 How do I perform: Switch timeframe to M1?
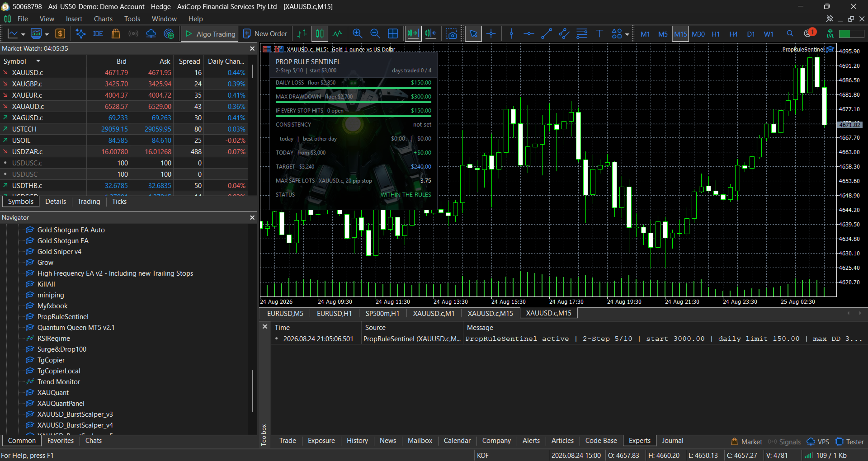tap(645, 34)
